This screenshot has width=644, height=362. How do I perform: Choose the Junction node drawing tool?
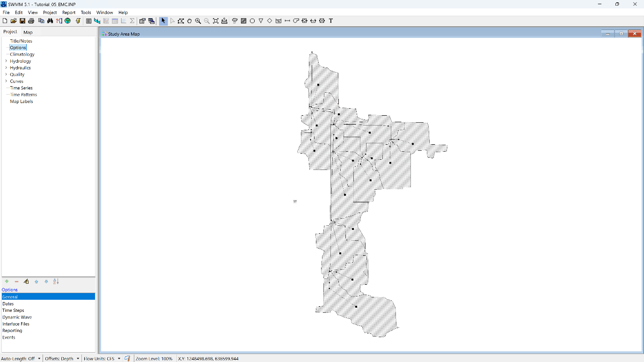tap(252, 21)
